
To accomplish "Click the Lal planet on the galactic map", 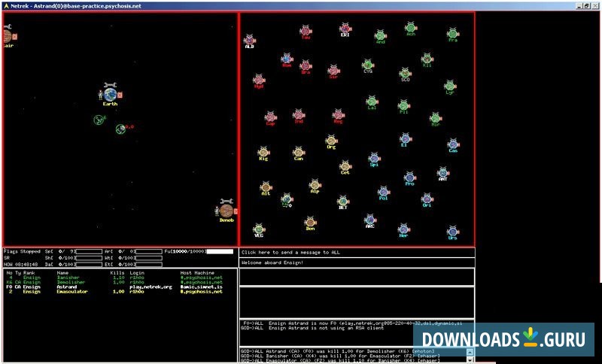I will pos(372,102).
